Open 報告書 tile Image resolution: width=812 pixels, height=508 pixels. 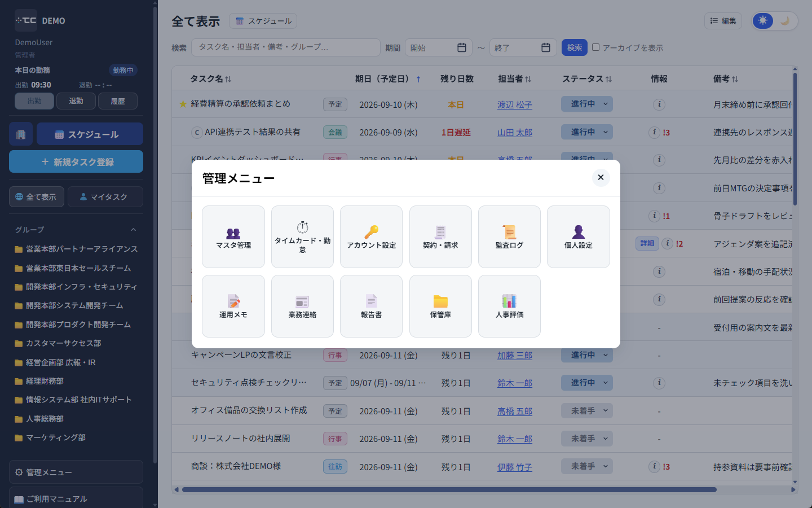(x=371, y=306)
